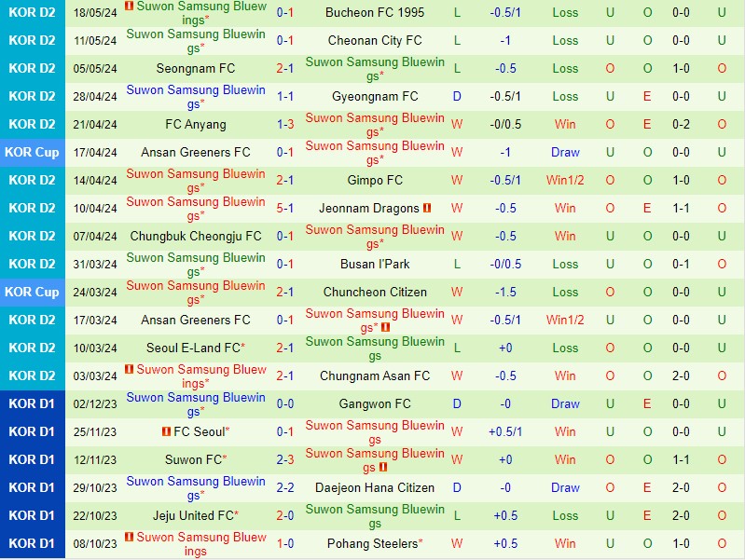Screen dimensions: 745x560
Task: Open Cheonan City FC team page
Action: pos(375,40)
